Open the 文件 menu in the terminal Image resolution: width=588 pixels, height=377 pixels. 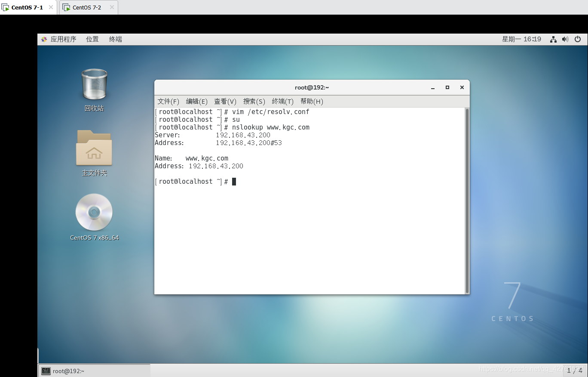[x=168, y=101]
